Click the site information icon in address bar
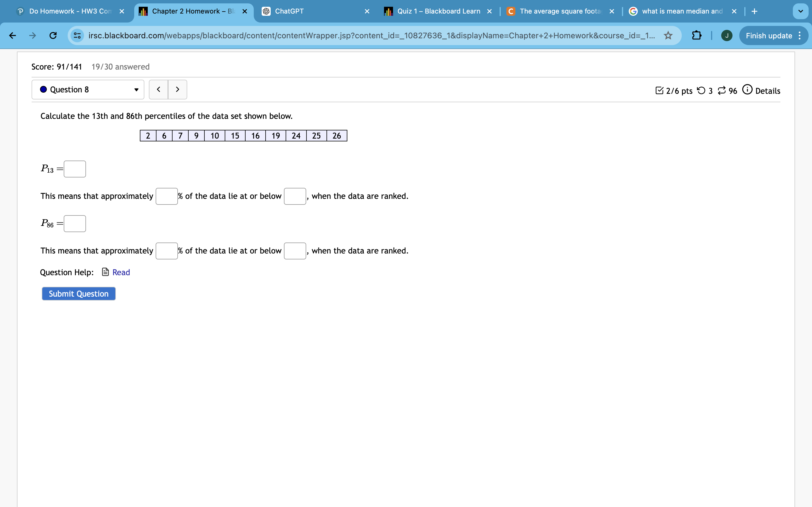The height and width of the screenshot is (507, 812). click(77, 35)
